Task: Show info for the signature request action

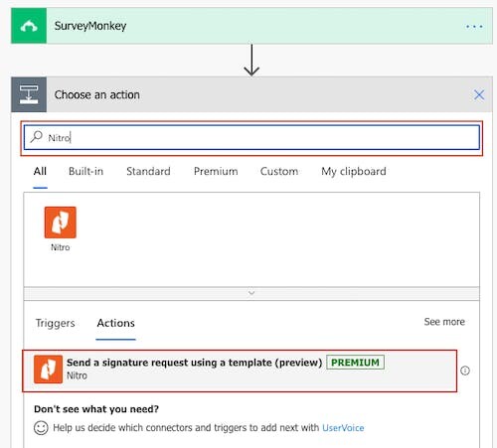Action: tap(465, 371)
